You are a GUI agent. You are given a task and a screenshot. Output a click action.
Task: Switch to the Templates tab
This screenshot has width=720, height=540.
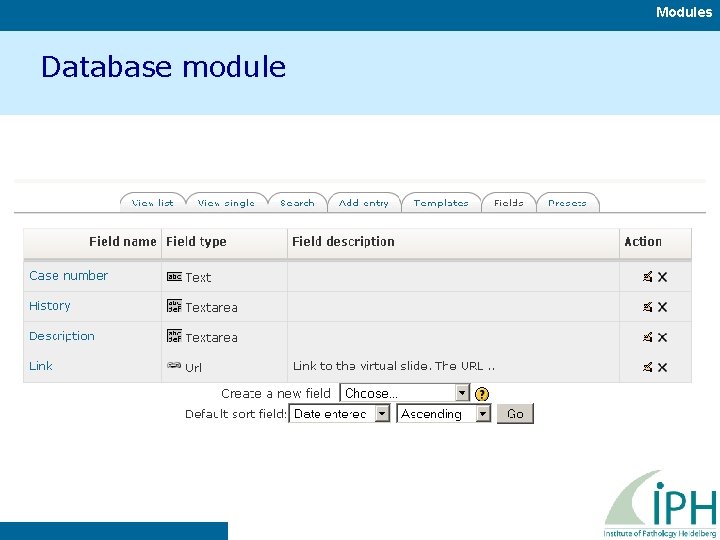(x=441, y=202)
